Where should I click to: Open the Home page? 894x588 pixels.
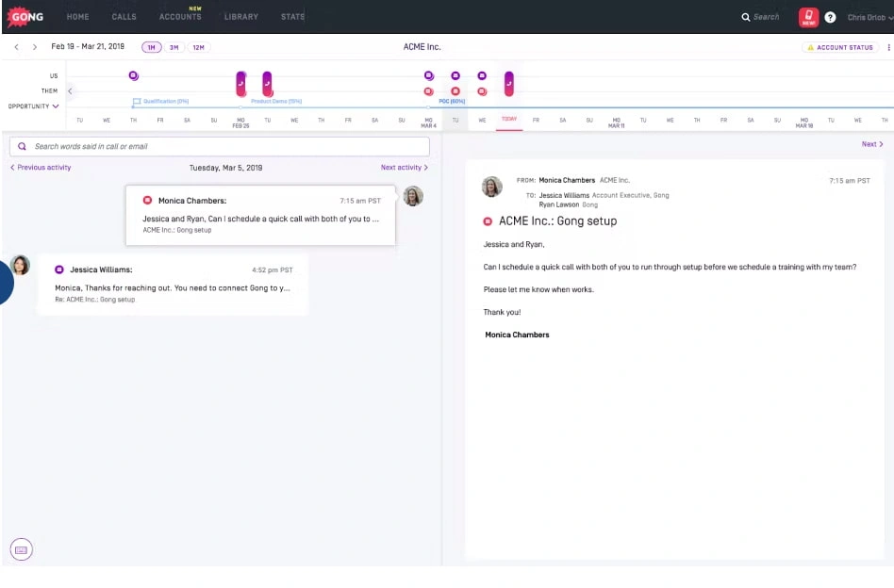[x=77, y=17]
